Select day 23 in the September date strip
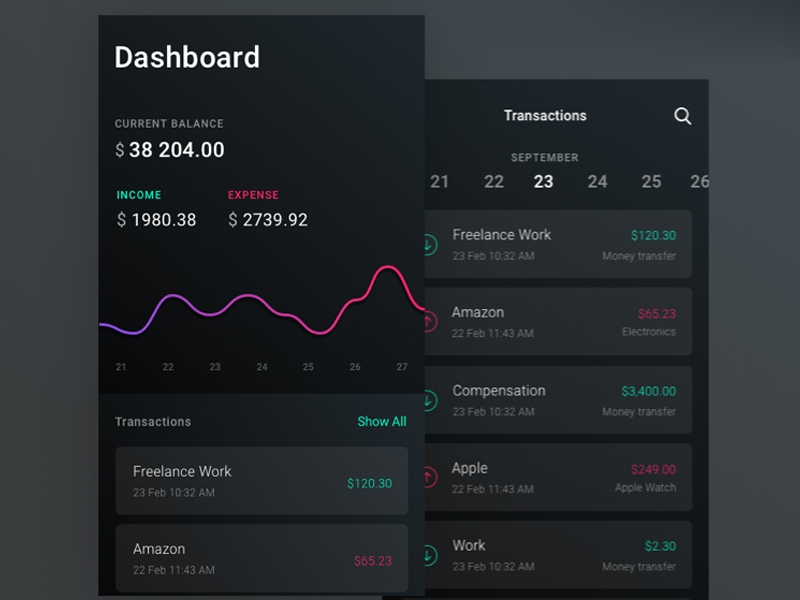Image resolution: width=800 pixels, height=600 pixels. [x=543, y=182]
